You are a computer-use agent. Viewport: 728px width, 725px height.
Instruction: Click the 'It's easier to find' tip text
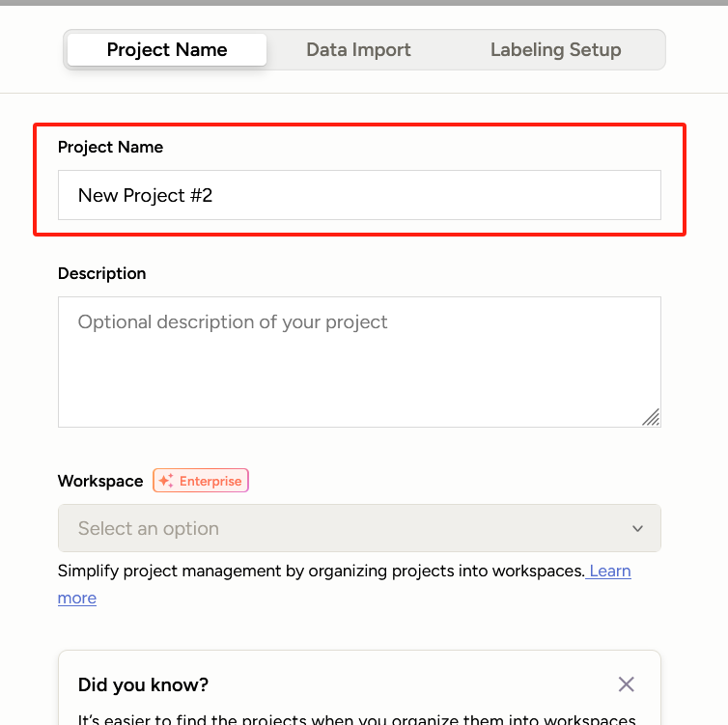point(356,719)
